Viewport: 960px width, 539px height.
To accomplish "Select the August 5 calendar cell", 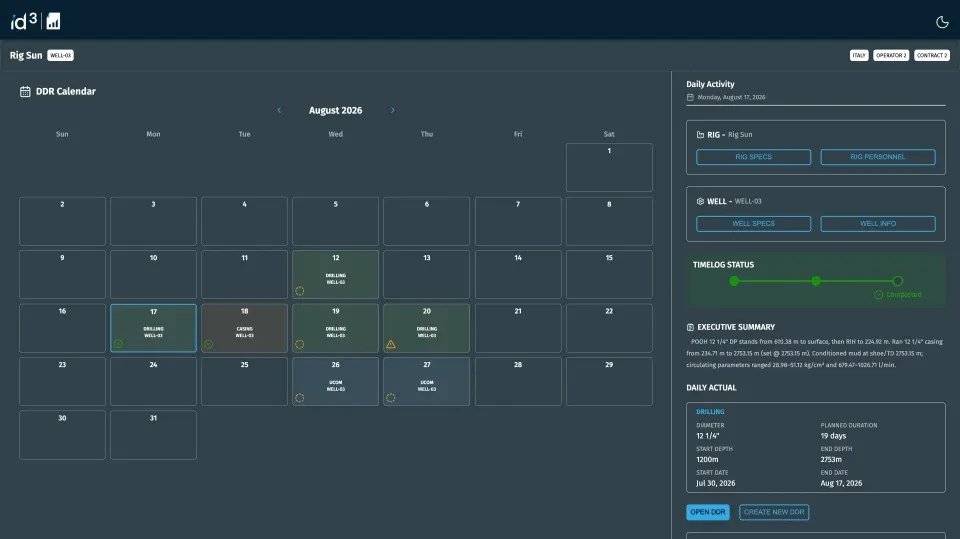I will coord(336,221).
